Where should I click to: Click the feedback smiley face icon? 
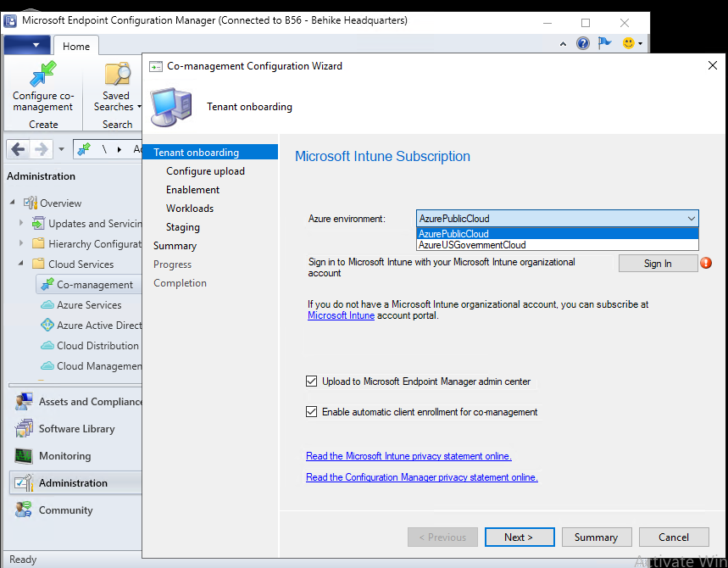[629, 43]
